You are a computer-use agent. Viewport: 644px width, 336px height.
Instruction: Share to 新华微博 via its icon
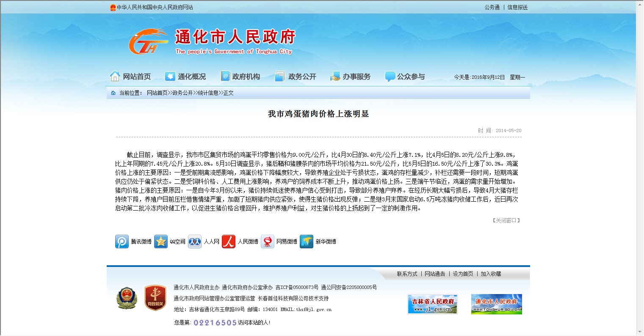click(x=307, y=242)
